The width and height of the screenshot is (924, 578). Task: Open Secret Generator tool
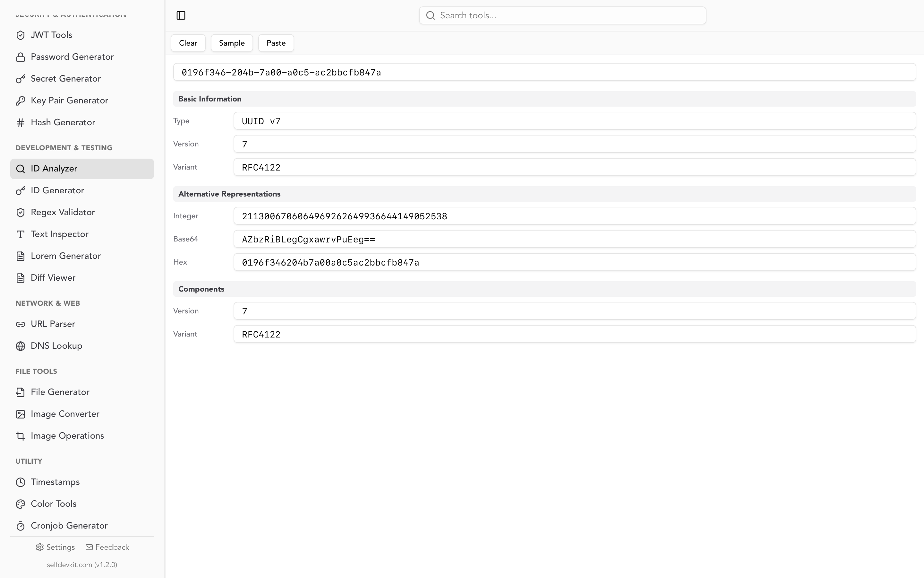coord(82,79)
